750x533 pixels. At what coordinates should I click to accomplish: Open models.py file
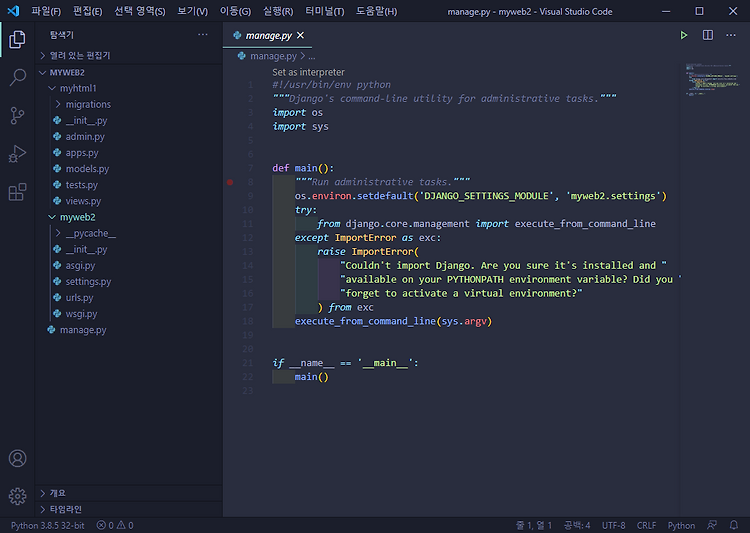pyautogui.click(x=87, y=169)
